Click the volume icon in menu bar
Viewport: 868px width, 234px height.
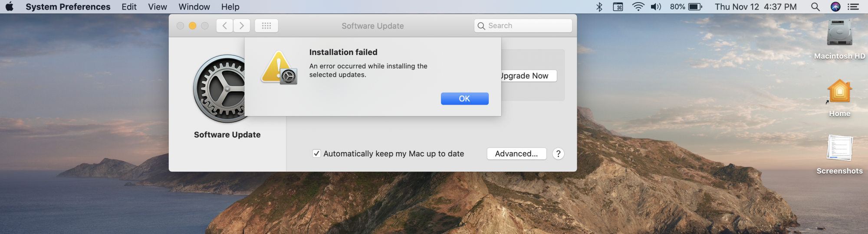click(x=656, y=6)
